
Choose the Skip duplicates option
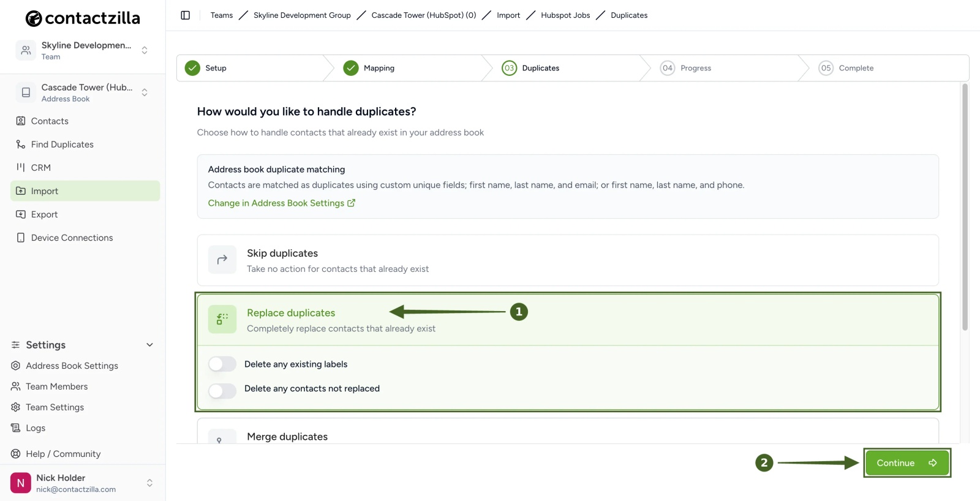click(568, 260)
